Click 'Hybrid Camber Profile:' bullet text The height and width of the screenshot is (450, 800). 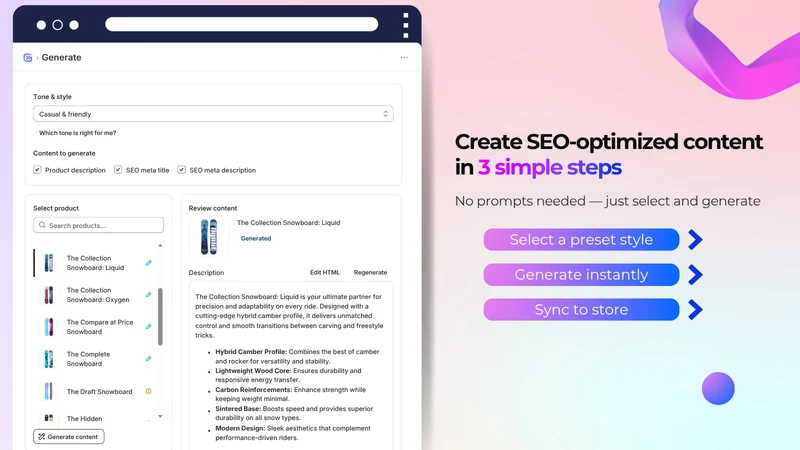pos(252,352)
